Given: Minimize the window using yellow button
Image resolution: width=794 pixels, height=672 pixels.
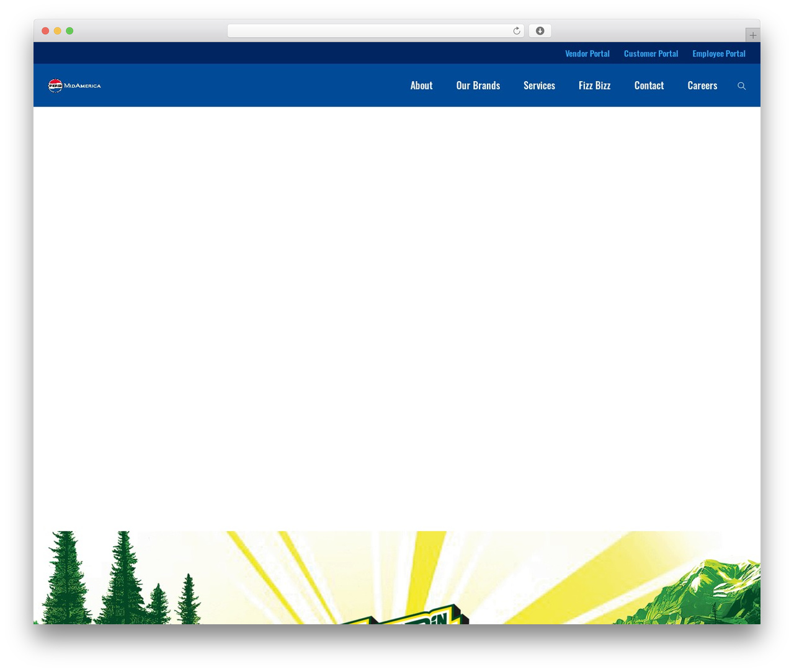Looking at the screenshot, I should point(58,31).
